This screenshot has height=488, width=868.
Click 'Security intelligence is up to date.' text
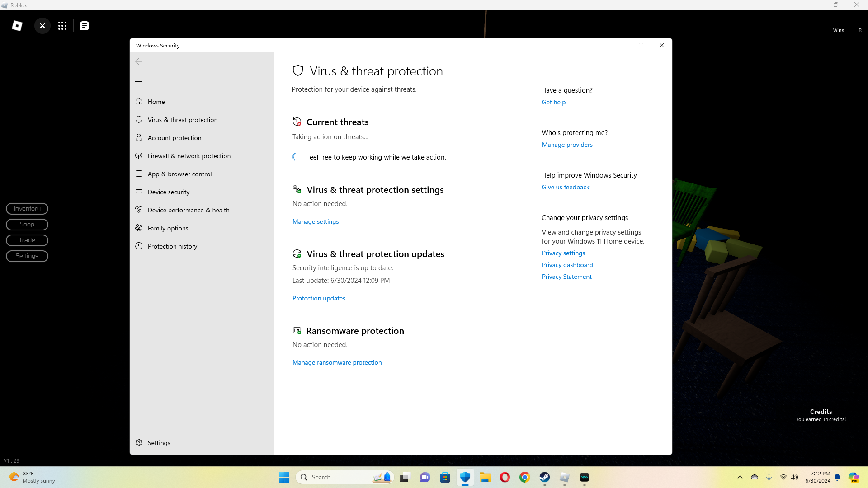343,268
